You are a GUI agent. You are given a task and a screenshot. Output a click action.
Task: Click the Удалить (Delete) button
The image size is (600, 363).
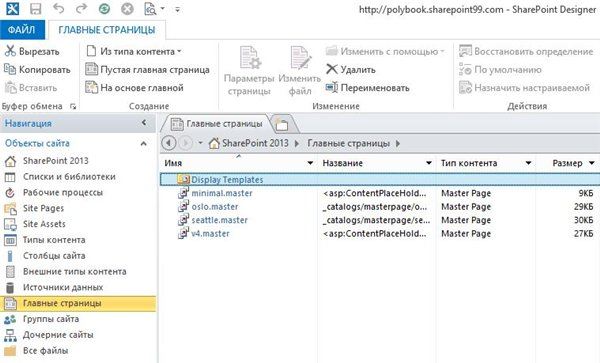(x=351, y=70)
